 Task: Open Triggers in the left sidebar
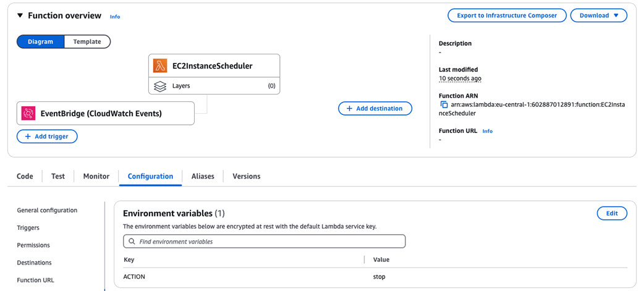click(28, 228)
